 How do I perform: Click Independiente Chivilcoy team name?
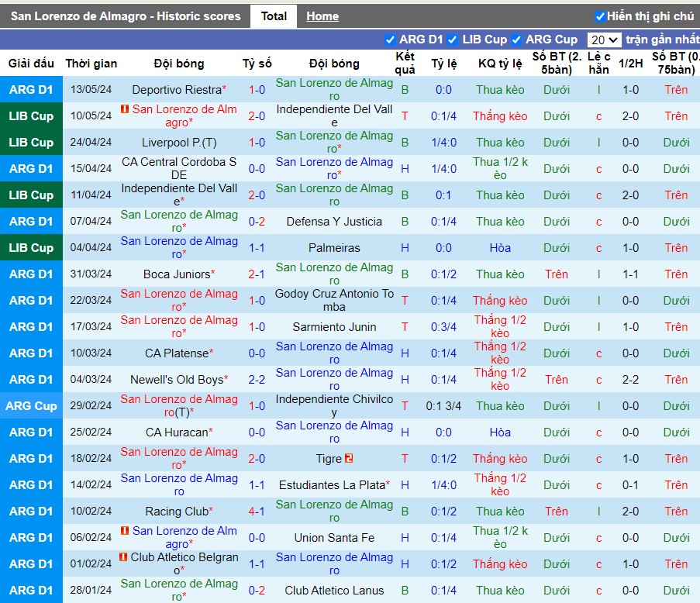[x=334, y=405]
